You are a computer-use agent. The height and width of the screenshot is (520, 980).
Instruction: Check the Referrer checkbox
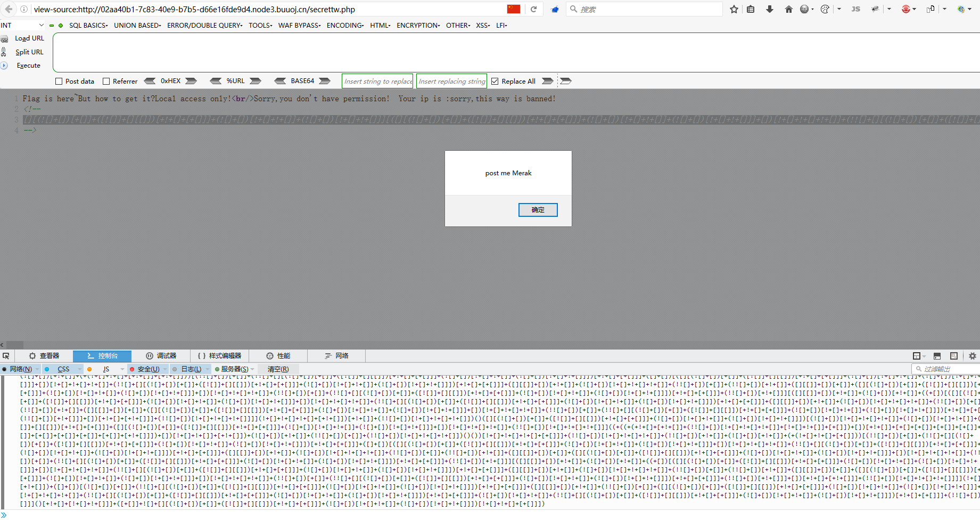click(106, 82)
